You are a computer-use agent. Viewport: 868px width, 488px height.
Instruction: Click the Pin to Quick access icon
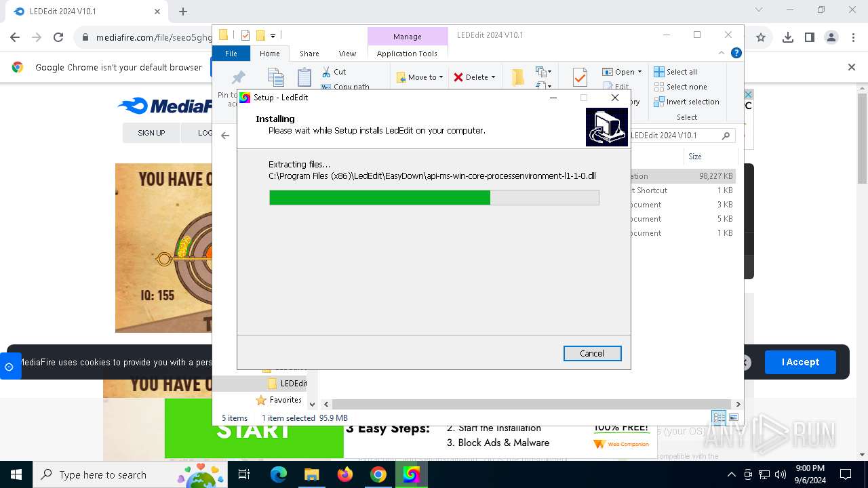tap(239, 77)
